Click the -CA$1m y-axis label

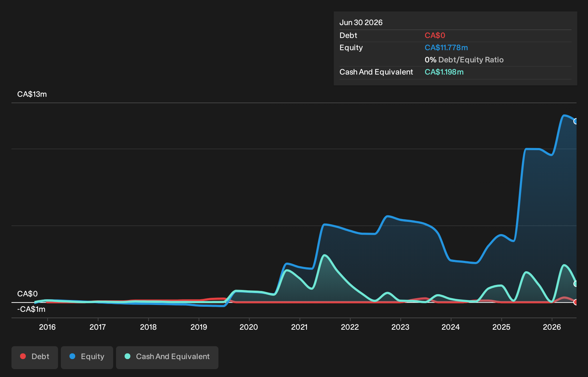coord(31,309)
